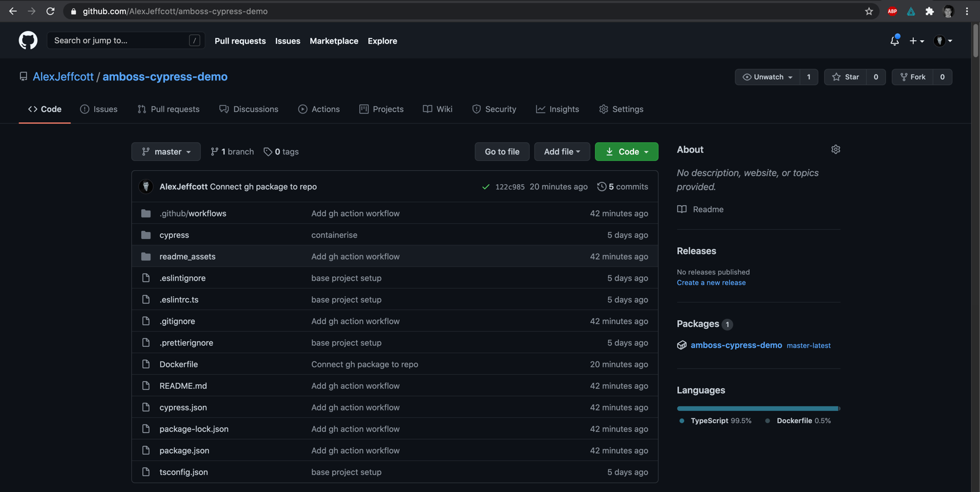
Task: Open the package-lock.json file
Action: (x=194, y=429)
